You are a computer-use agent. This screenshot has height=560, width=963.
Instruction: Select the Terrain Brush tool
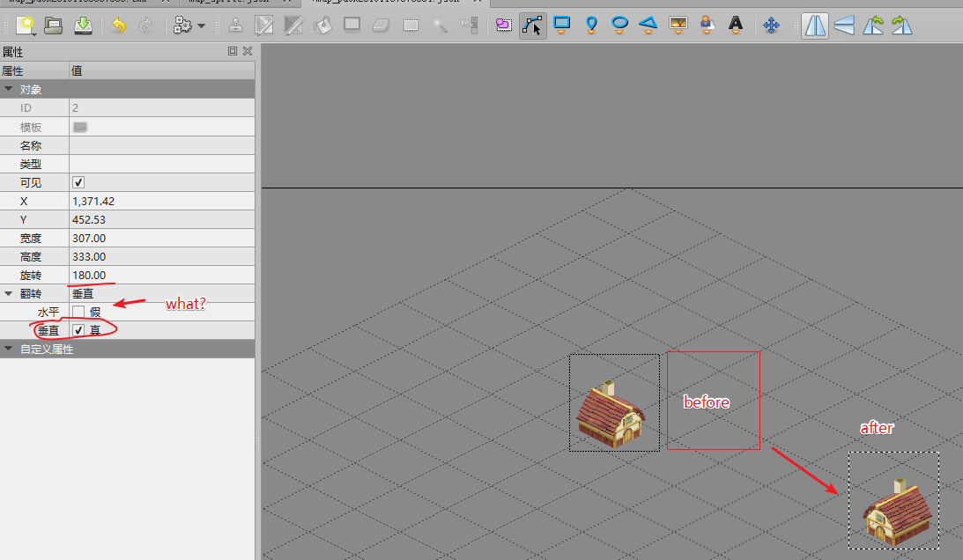click(264, 26)
